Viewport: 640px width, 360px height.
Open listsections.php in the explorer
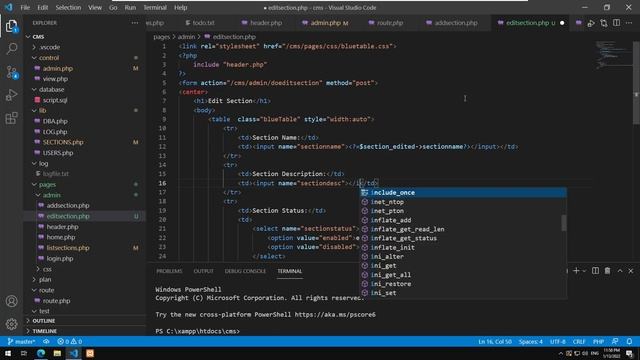click(x=67, y=248)
